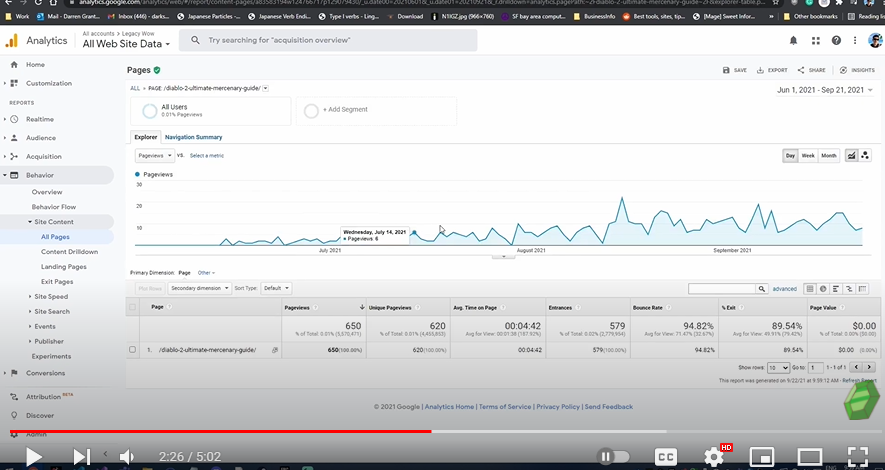Open the notifications bell

point(793,41)
